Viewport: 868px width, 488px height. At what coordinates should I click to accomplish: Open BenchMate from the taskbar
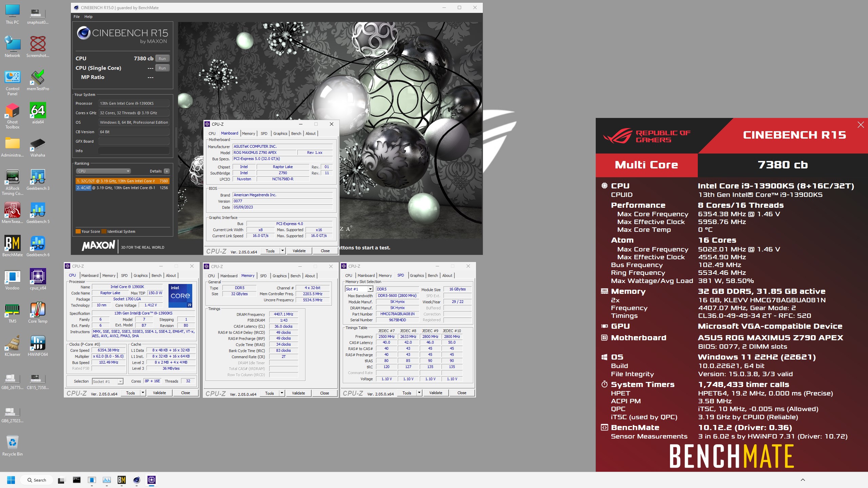[122, 480]
